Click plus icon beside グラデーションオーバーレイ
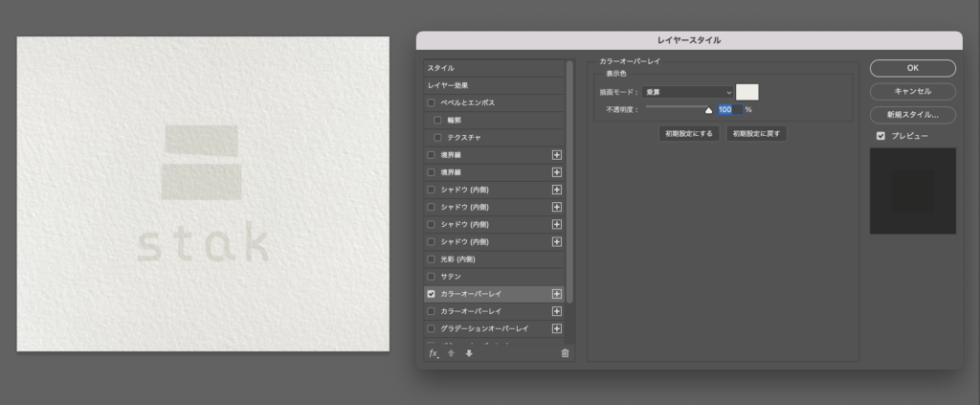Image resolution: width=980 pixels, height=405 pixels. pos(557,328)
